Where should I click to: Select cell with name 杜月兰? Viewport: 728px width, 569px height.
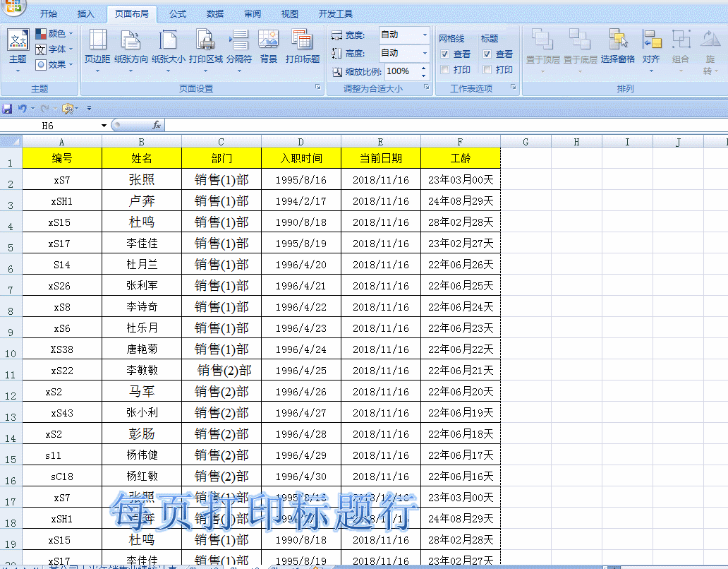coord(142,265)
